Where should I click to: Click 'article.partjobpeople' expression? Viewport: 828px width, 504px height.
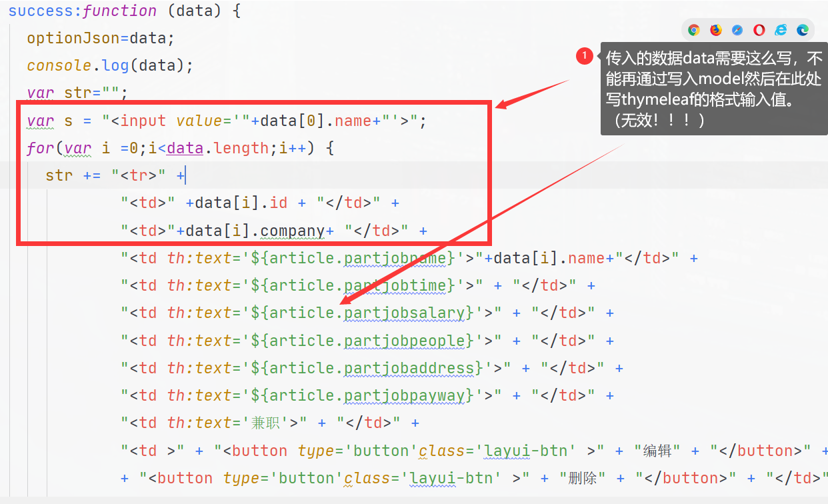click(x=367, y=341)
